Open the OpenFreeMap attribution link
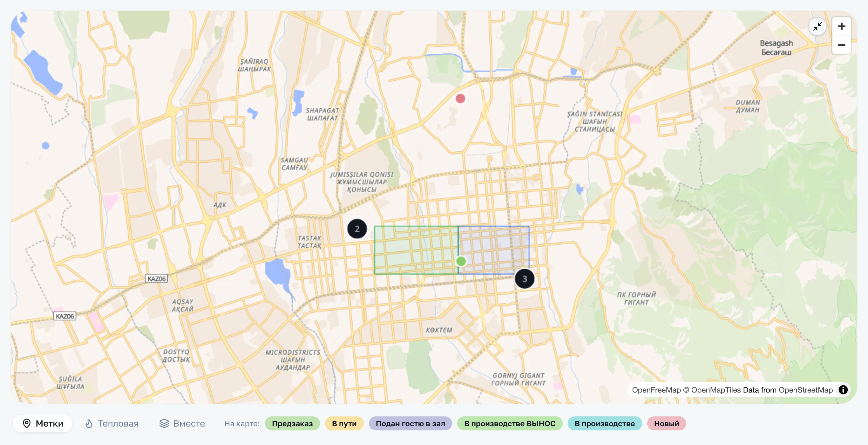Image resolution: width=868 pixels, height=445 pixels. click(656, 390)
